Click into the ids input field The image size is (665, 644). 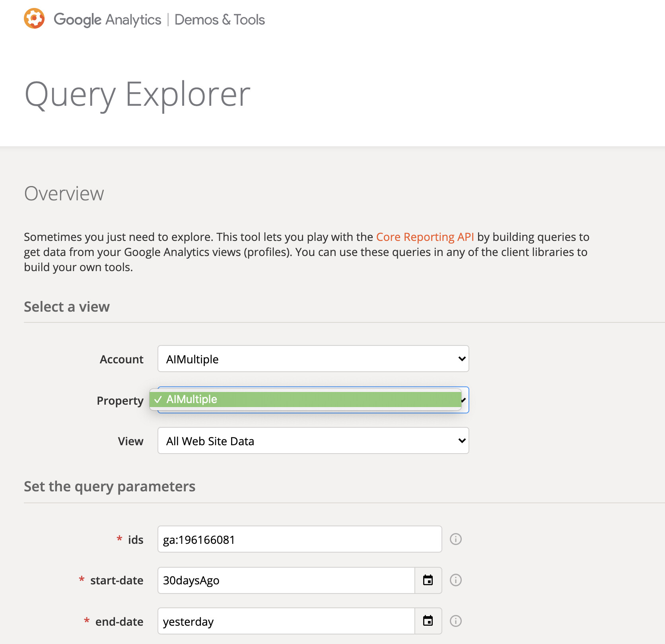300,539
